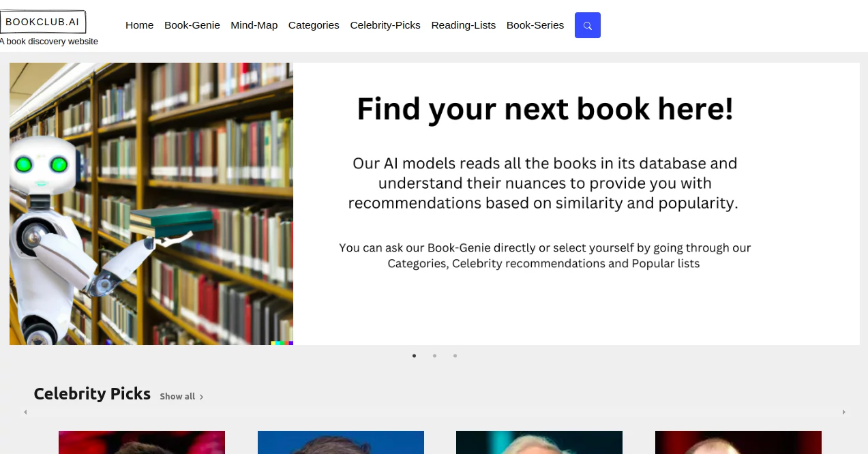Image resolution: width=868 pixels, height=454 pixels.
Task: Open the blue-background celebrity thumbnail
Action: click(x=340, y=443)
